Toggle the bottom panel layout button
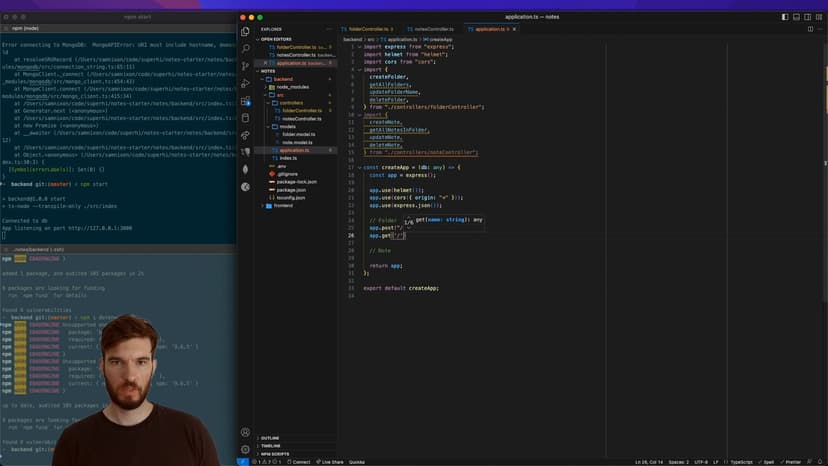The width and height of the screenshot is (828, 466). click(796, 17)
